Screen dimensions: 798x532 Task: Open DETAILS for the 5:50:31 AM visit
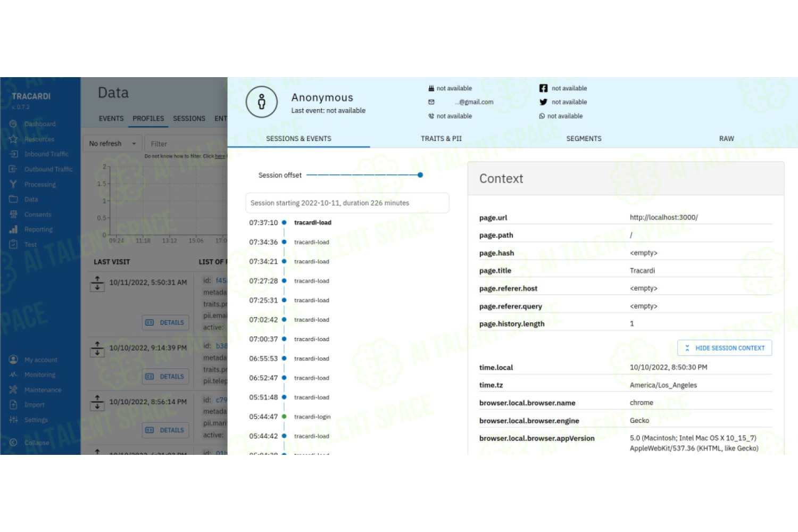coord(165,322)
